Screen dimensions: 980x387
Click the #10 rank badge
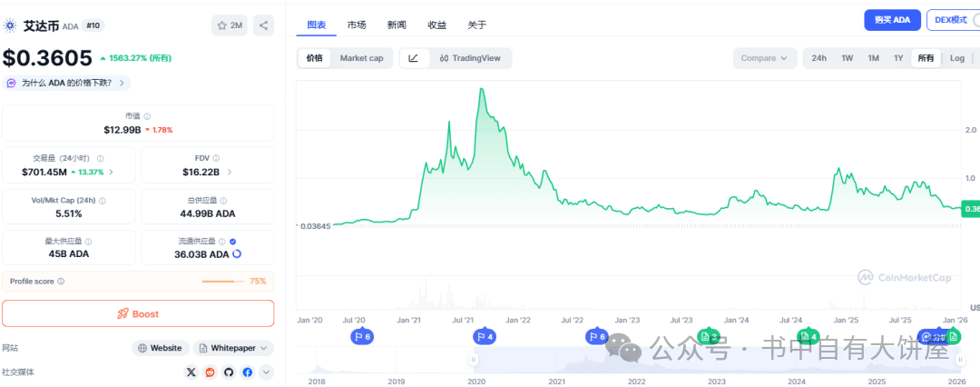point(93,25)
